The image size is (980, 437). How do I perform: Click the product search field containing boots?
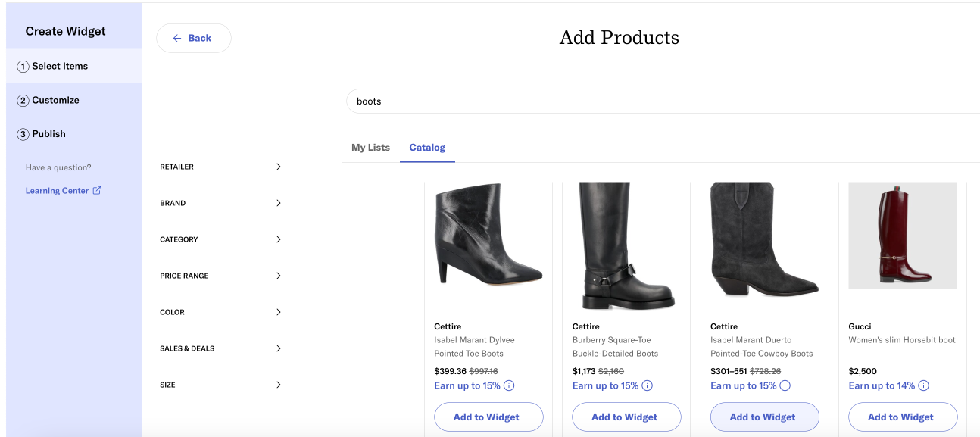[663, 101]
